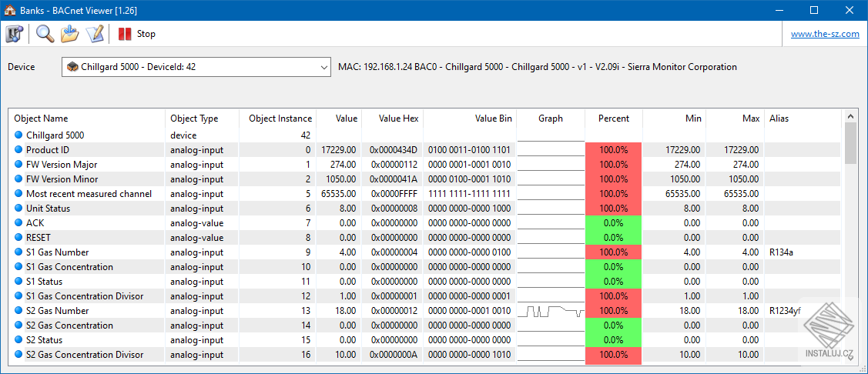This screenshot has height=374, width=868.
Task: Open the www.the-sz.com link
Action: click(825, 34)
